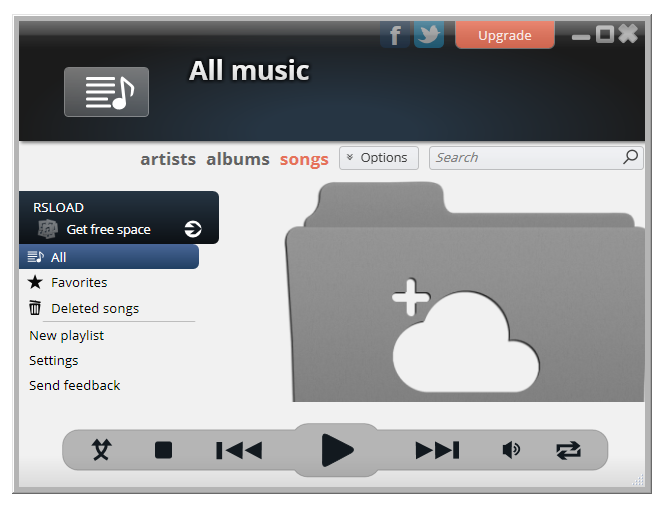Open the volume speaker control

coord(511,450)
